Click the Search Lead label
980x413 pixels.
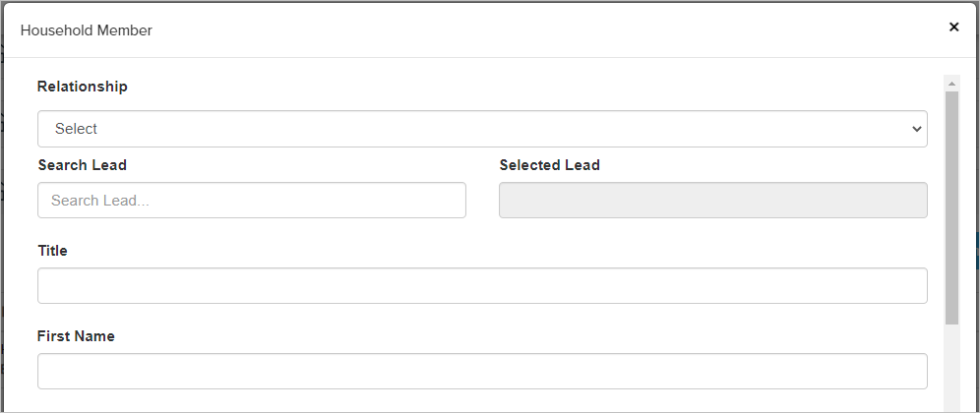(x=83, y=165)
